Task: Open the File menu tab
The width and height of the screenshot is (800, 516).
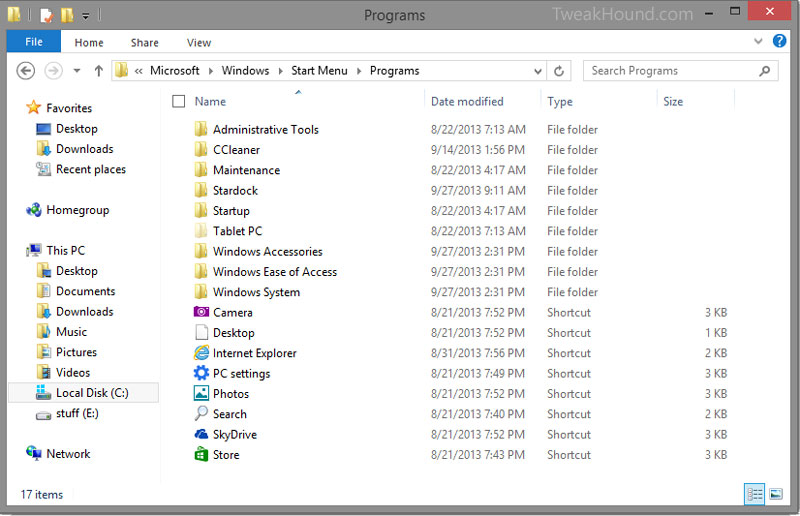Action: 34,42
